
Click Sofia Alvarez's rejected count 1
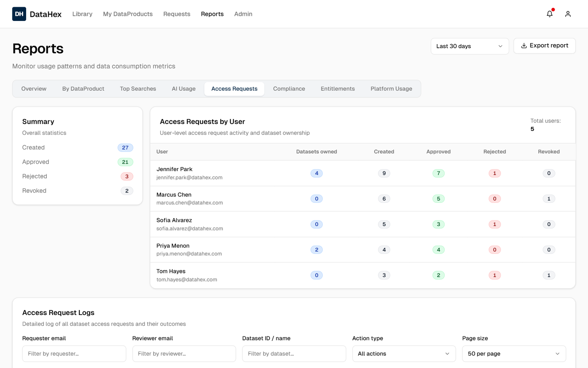coord(495,224)
